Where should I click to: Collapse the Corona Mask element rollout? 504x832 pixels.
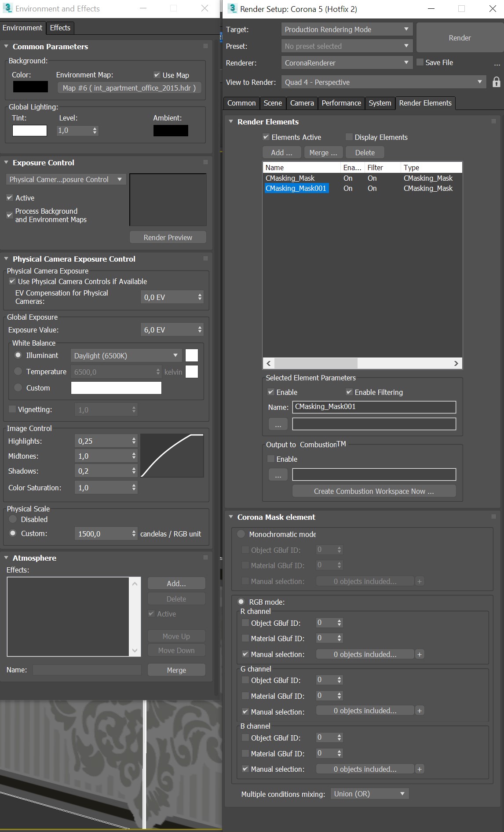tap(231, 517)
